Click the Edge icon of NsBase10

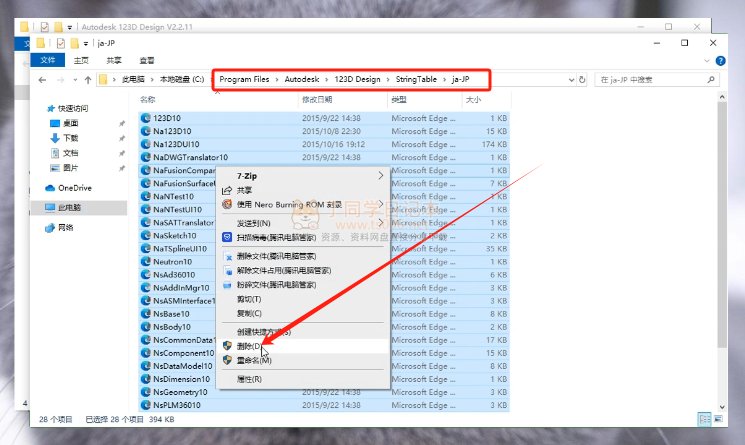pos(145,314)
